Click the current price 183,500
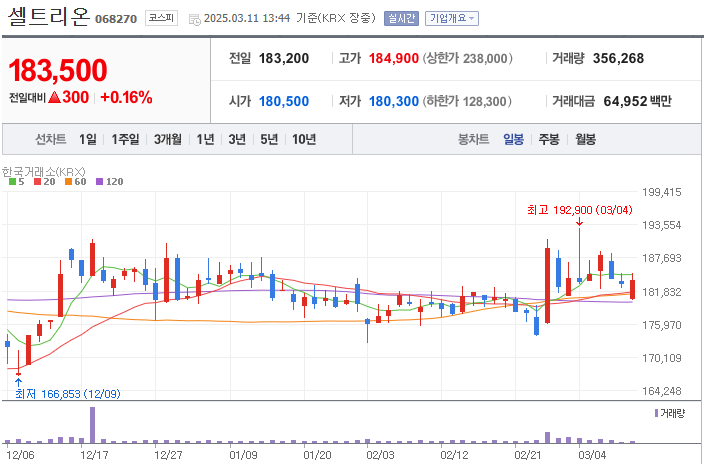The width and height of the screenshot is (704, 464). coord(58,71)
